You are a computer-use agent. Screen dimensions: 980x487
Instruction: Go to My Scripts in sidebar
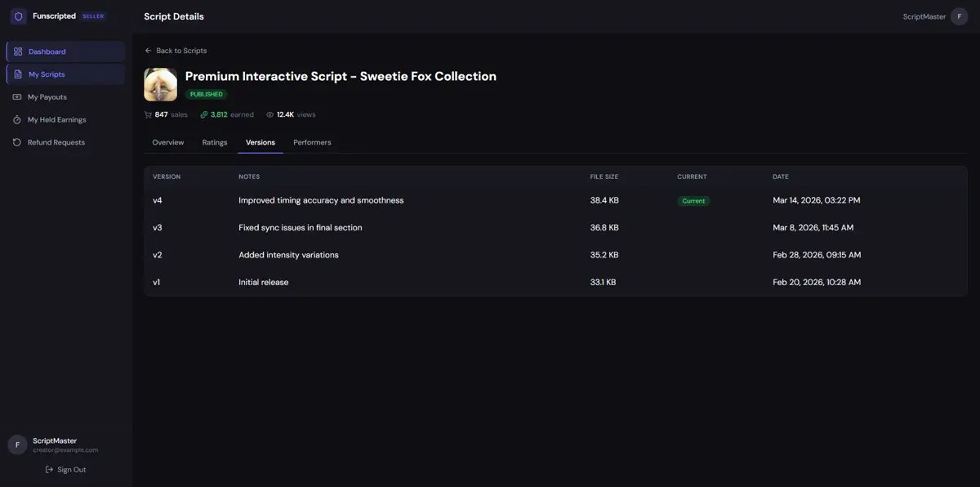tap(65, 74)
